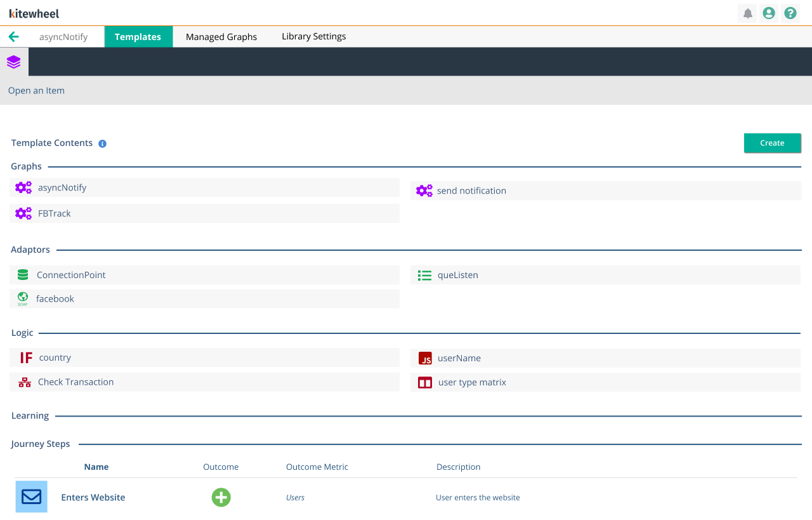Screen dimensions: 812x520
Task: Open the send notification graph icon
Action: [424, 190]
